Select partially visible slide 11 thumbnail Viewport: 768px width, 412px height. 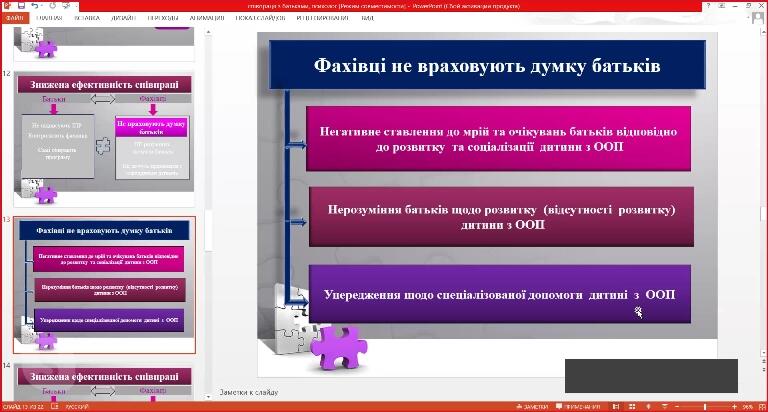pyautogui.click(x=104, y=44)
